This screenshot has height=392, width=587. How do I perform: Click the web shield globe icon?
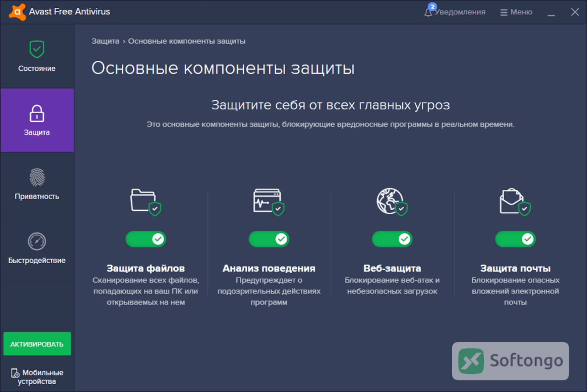(392, 202)
